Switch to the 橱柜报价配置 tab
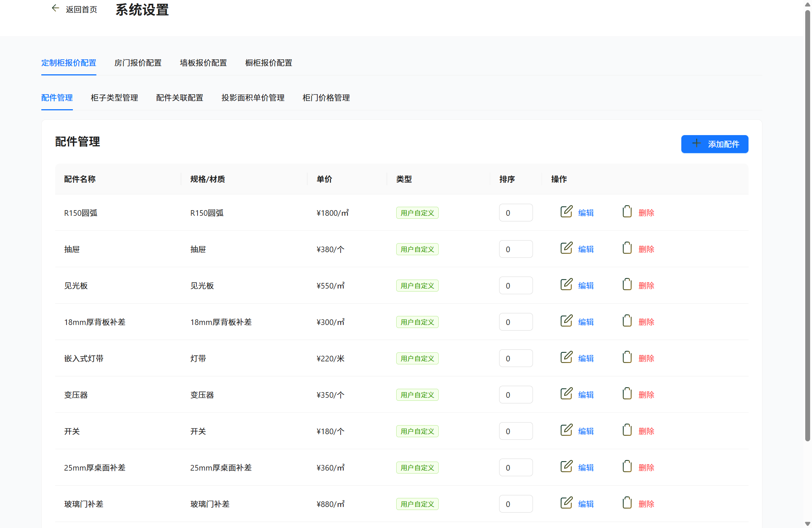 click(269, 63)
